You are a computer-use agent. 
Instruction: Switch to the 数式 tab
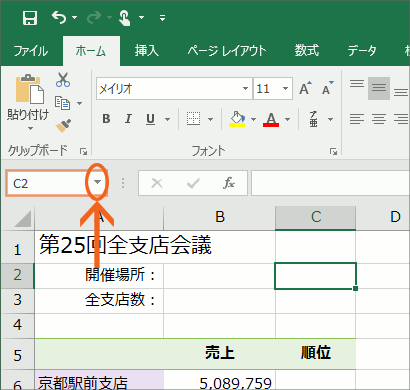tap(307, 51)
